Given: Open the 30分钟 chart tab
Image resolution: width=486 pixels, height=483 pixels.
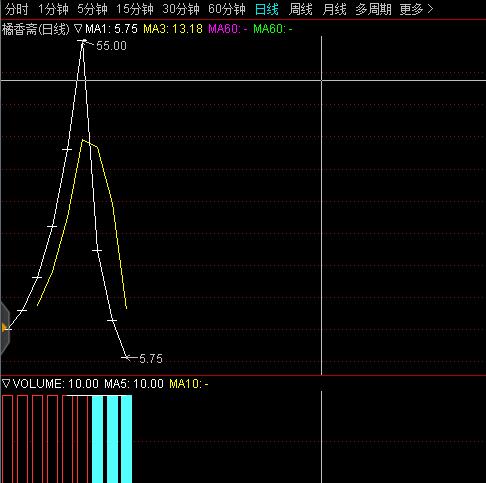Looking at the screenshot, I should [x=181, y=9].
